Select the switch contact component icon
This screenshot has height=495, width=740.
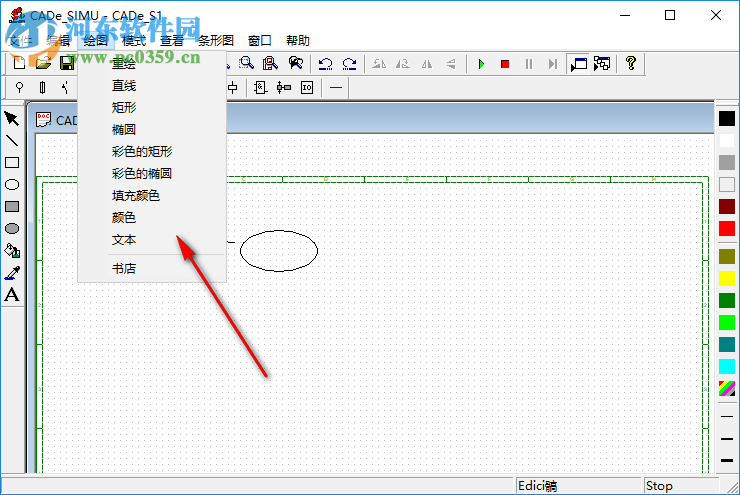click(x=66, y=87)
